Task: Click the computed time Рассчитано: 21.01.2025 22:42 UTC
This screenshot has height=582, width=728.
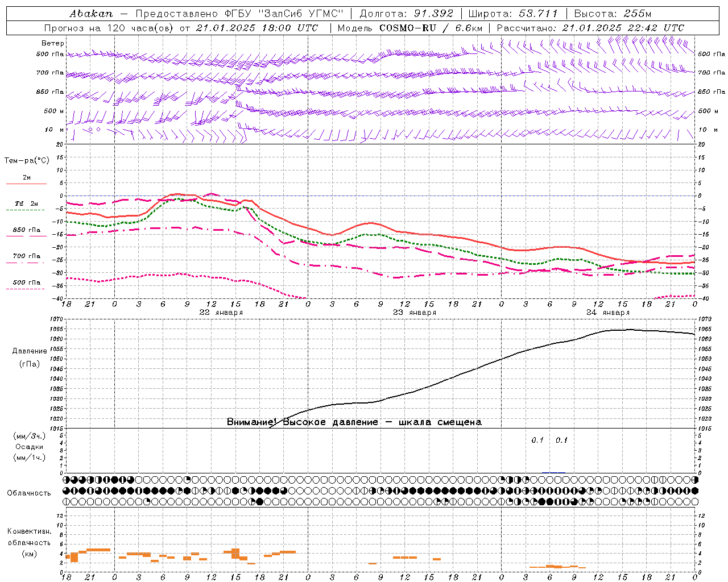Action: (x=590, y=28)
